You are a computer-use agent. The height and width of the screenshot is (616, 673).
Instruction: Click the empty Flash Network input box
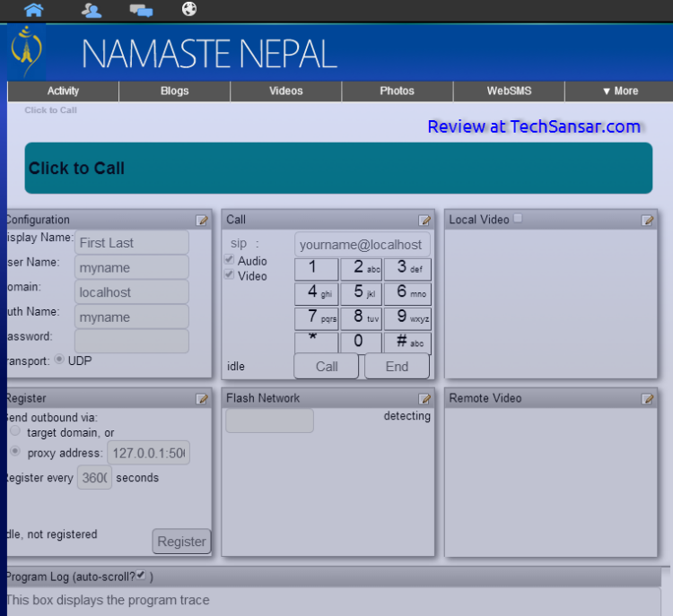point(269,421)
